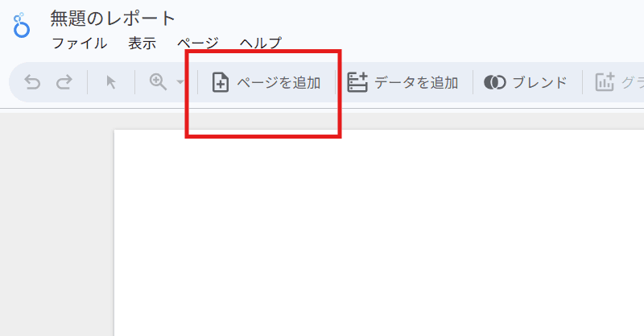Open the 表示 menu
The height and width of the screenshot is (336, 644).
[x=142, y=44]
